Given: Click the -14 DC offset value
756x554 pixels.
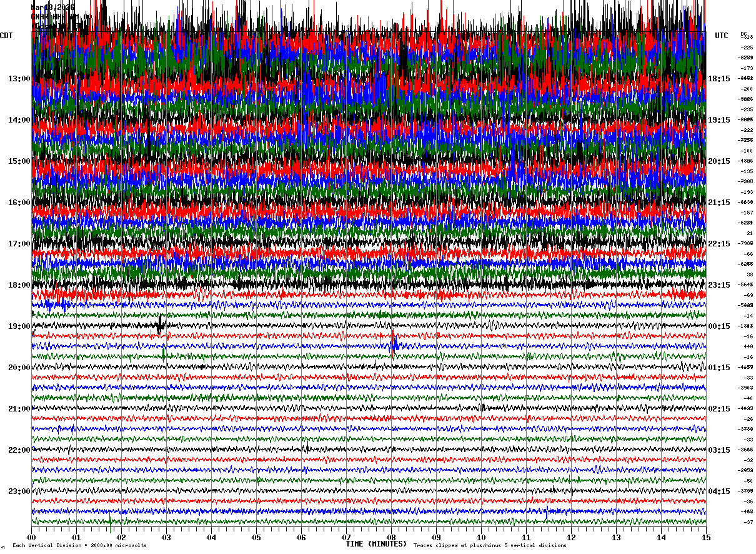Looking at the screenshot, I should (748, 316).
